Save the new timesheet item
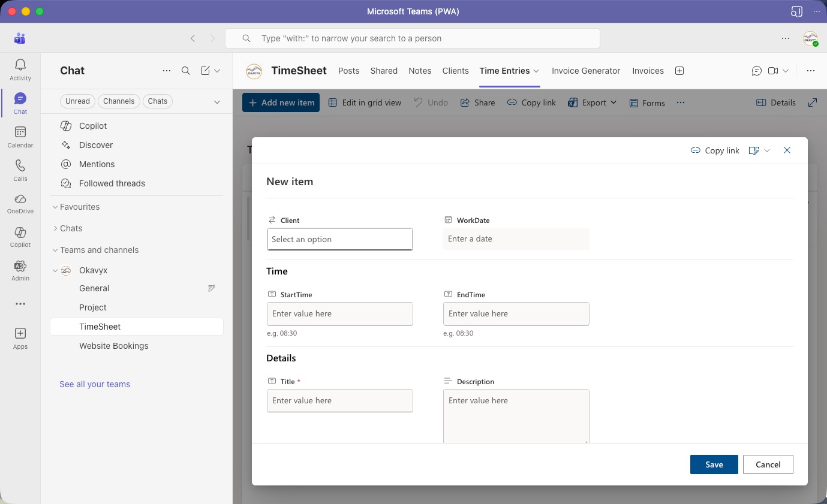The height and width of the screenshot is (504, 827). pos(714,464)
